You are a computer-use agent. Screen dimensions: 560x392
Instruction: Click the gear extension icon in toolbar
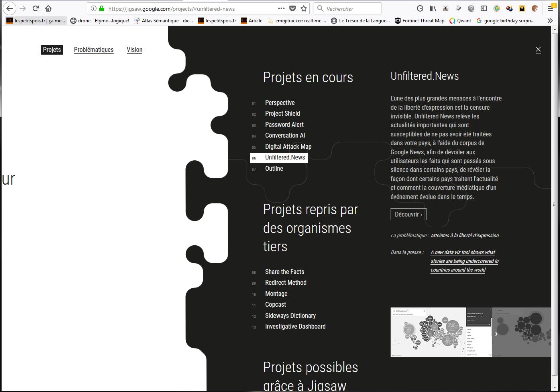471,8
